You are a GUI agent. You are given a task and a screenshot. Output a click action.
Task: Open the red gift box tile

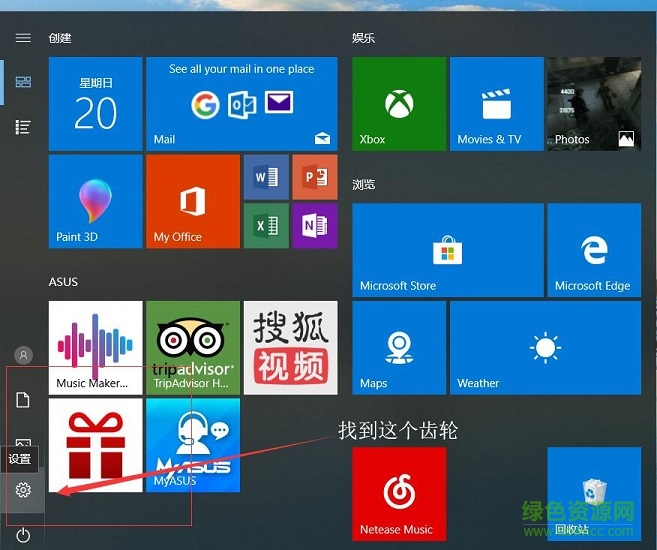click(96, 445)
